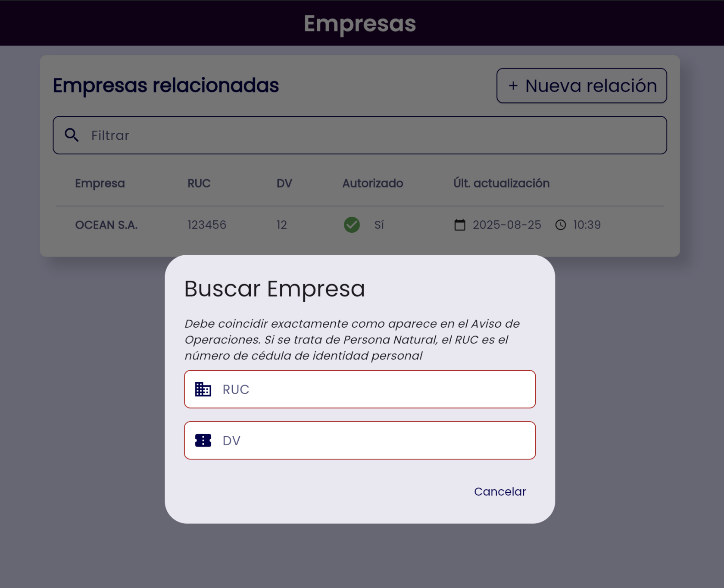Click the Empresa column header
This screenshot has width=724, height=588.
(100, 183)
